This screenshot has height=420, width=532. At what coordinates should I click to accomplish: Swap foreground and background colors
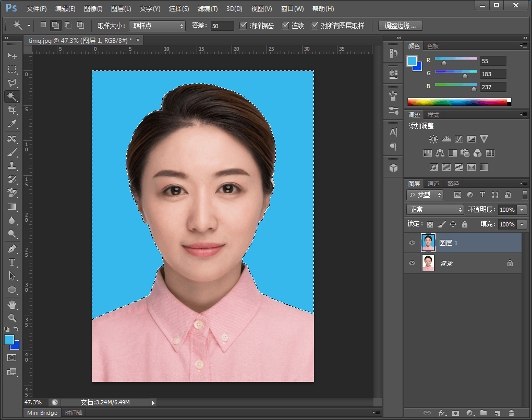16,329
